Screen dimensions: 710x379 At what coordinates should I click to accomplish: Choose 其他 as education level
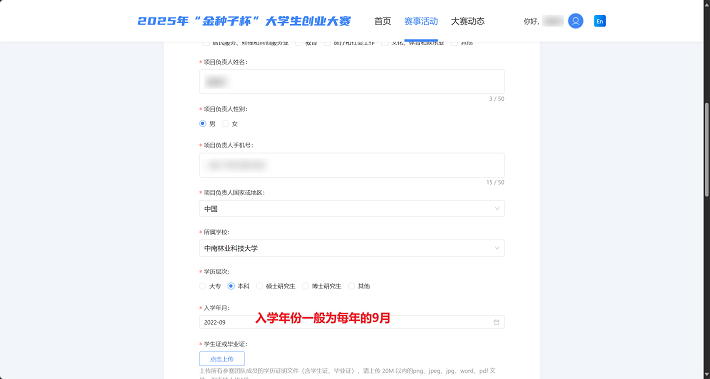pos(351,286)
